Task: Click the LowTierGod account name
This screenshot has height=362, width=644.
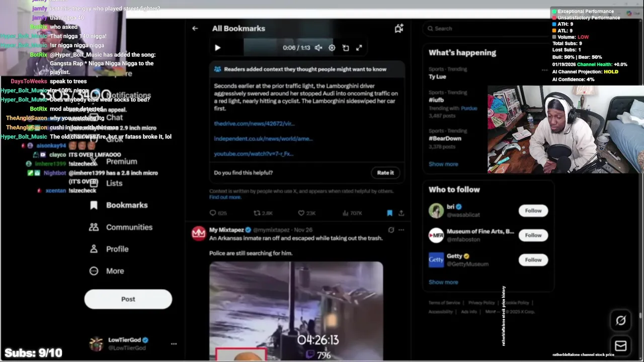Action: point(125,340)
